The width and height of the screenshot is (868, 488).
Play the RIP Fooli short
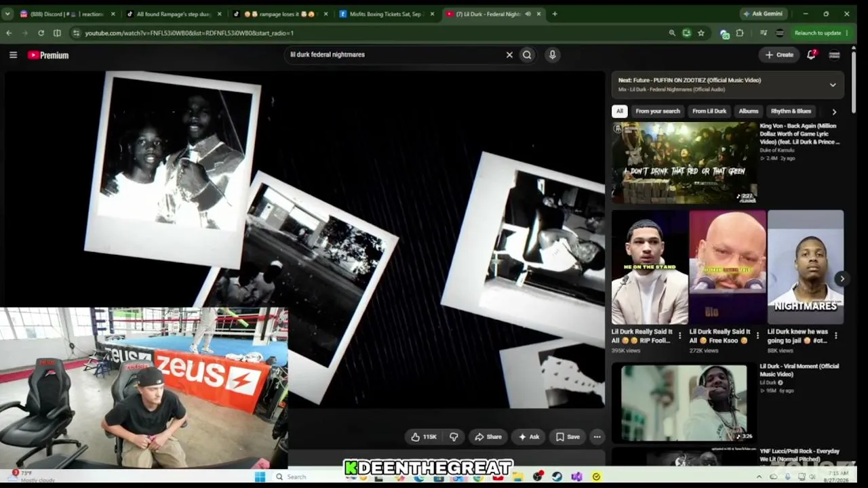[650, 268]
